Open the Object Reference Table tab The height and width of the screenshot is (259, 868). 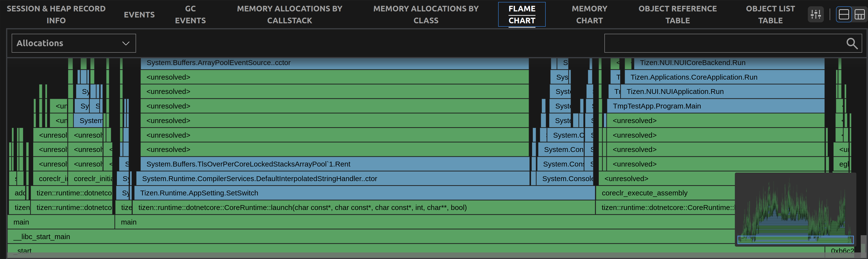pyautogui.click(x=677, y=14)
